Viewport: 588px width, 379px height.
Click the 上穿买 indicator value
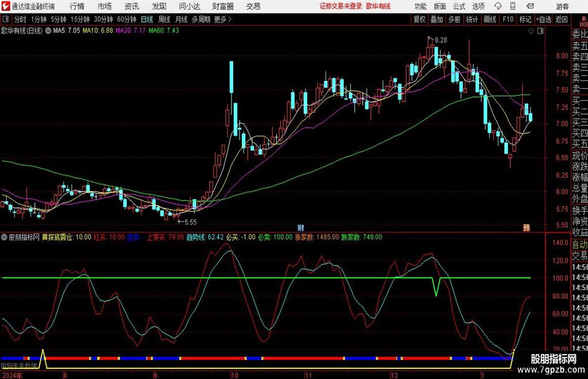click(165, 237)
